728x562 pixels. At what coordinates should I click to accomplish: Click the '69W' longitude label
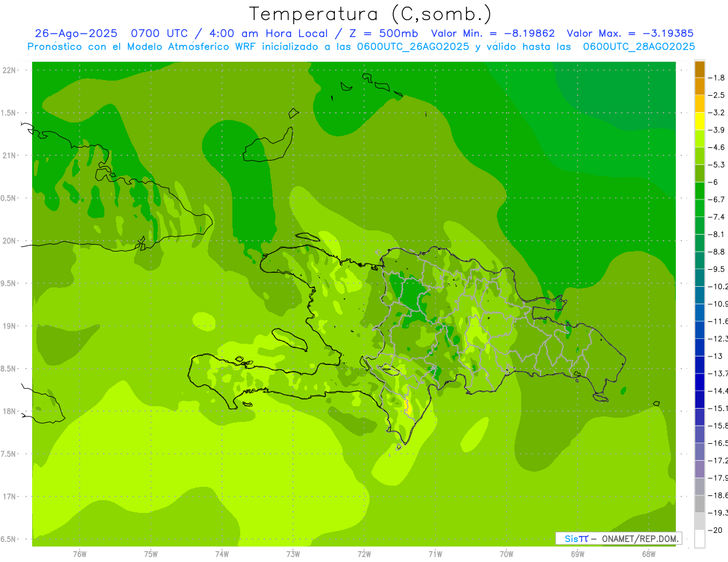pos(577,554)
